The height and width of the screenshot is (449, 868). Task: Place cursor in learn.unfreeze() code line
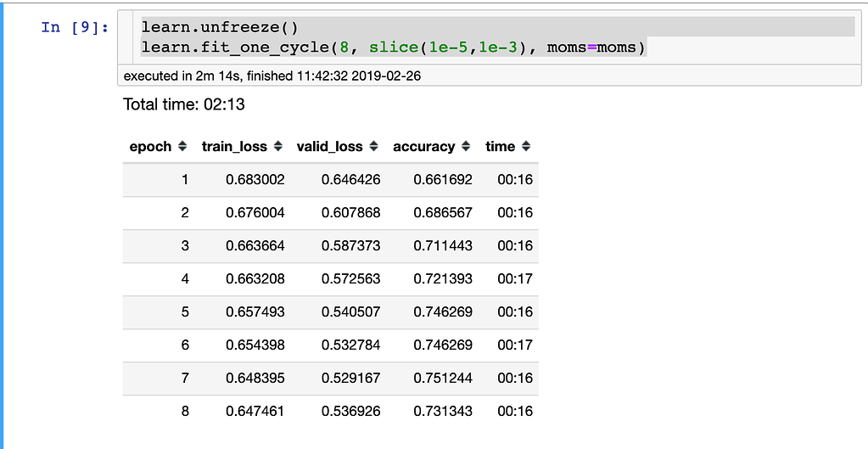(220, 27)
